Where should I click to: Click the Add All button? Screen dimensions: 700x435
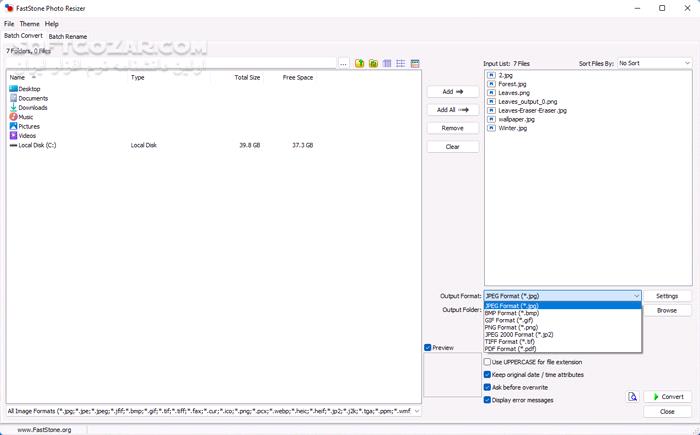click(453, 110)
